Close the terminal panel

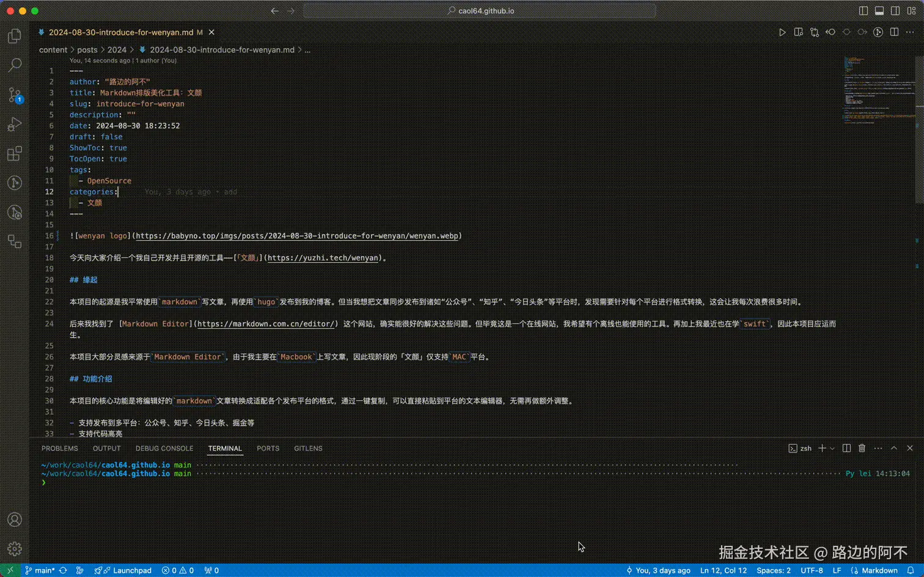[x=910, y=448]
